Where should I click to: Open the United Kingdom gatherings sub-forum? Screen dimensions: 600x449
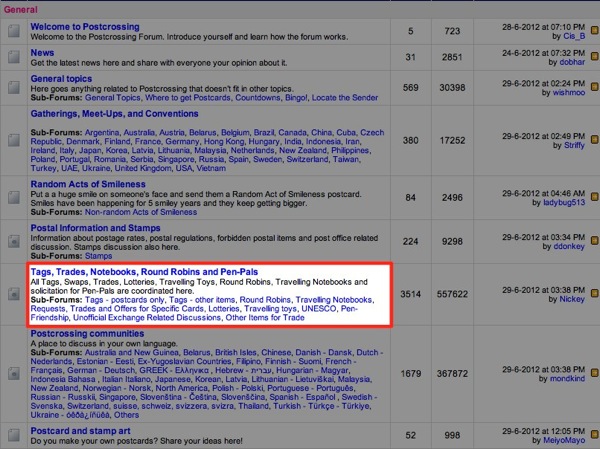(143, 168)
